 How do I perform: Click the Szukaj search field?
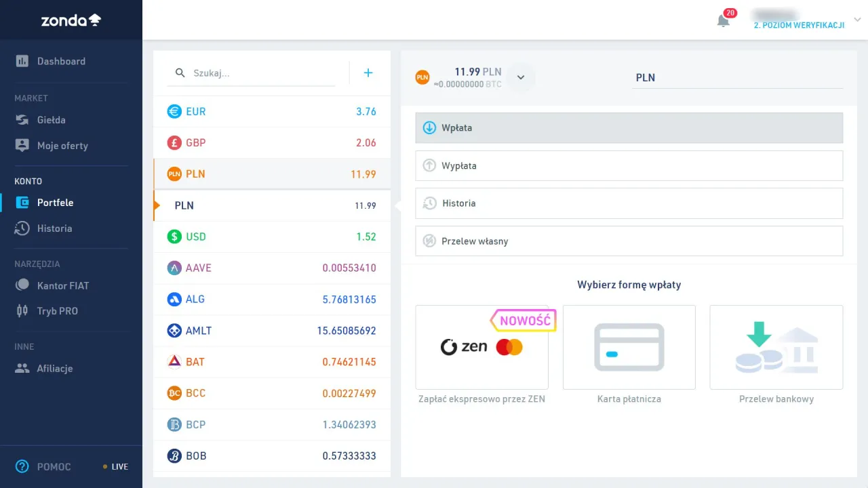pyautogui.click(x=261, y=73)
